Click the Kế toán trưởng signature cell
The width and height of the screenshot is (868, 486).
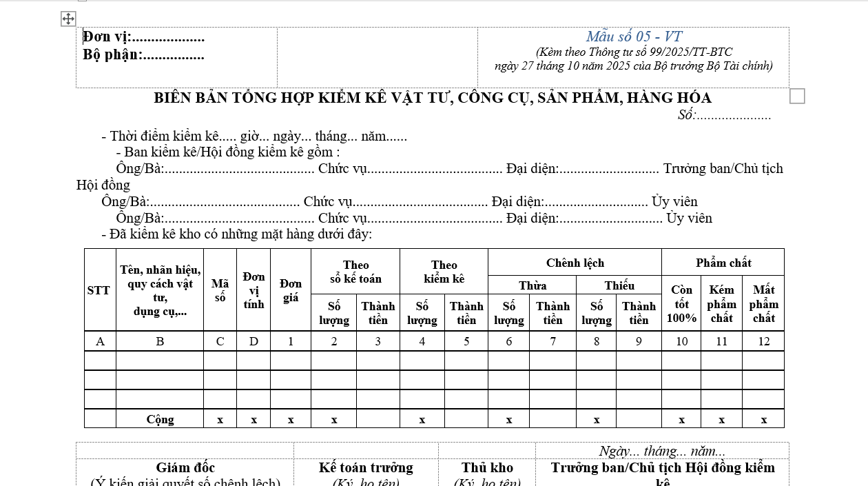[x=364, y=468]
